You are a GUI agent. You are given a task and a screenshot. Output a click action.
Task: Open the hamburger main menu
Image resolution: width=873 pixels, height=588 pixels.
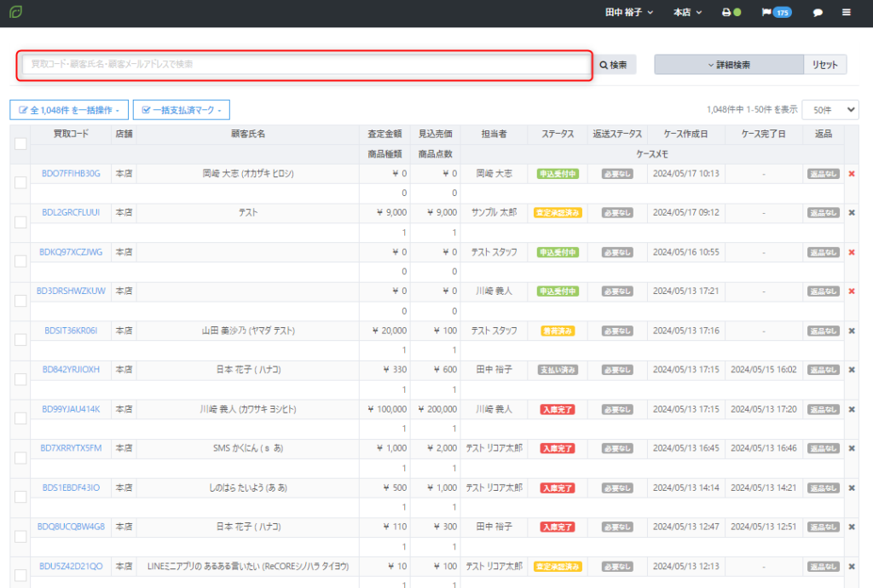click(x=847, y=13)
